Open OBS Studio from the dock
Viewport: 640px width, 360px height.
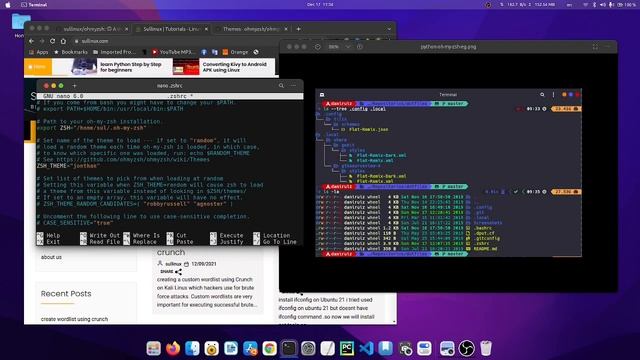click(x=467, y=348)
